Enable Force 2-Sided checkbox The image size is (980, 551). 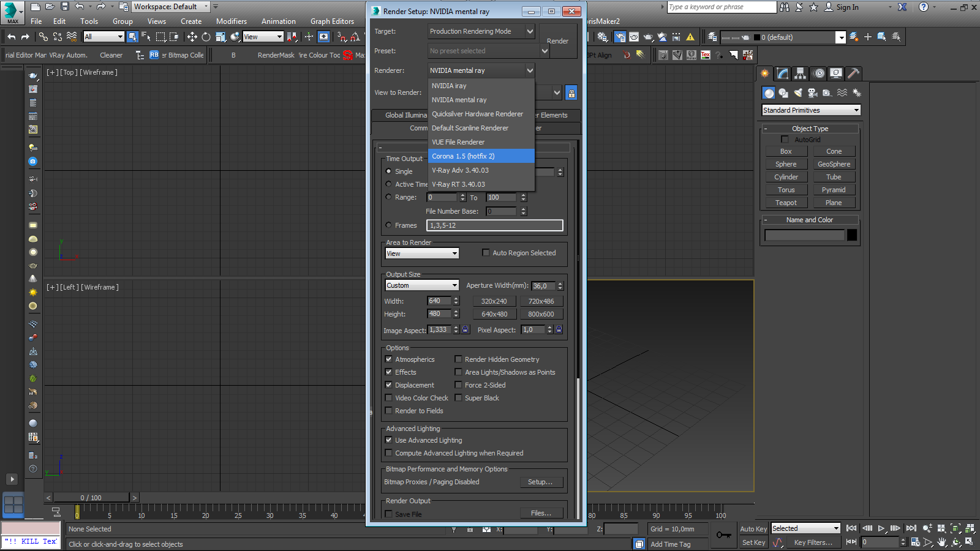[458, 385]
